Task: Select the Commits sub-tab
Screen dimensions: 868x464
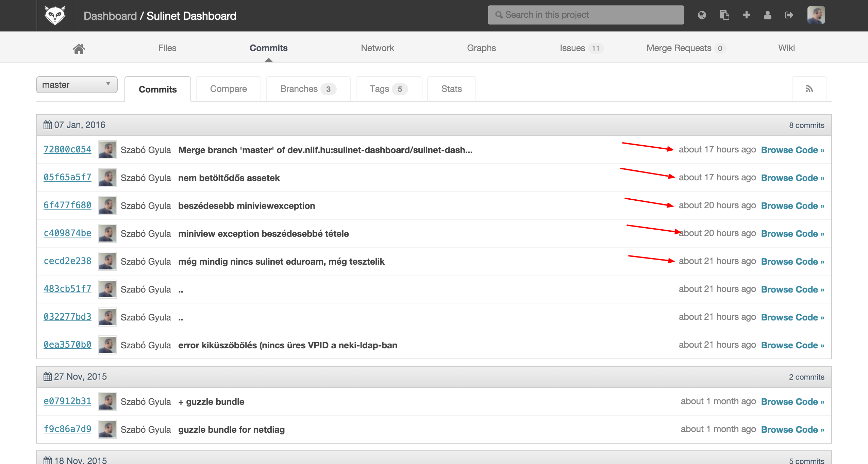Action: click(158, 89)
